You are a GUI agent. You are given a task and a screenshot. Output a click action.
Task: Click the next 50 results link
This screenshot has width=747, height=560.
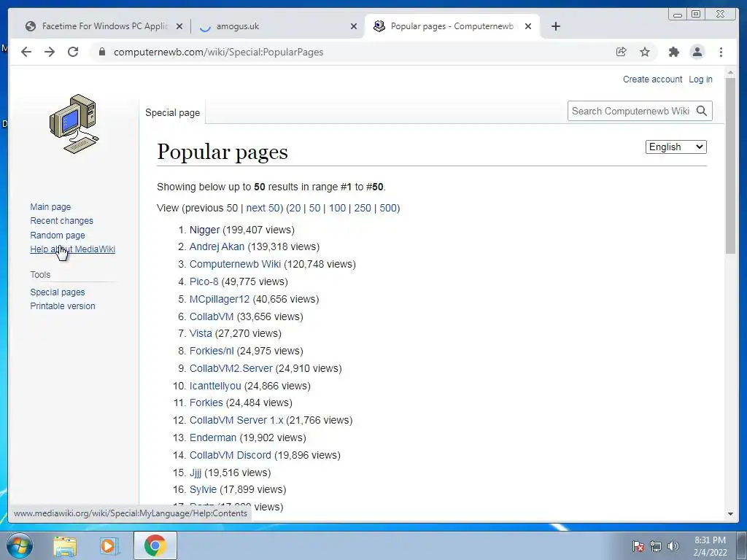[263, 208]
